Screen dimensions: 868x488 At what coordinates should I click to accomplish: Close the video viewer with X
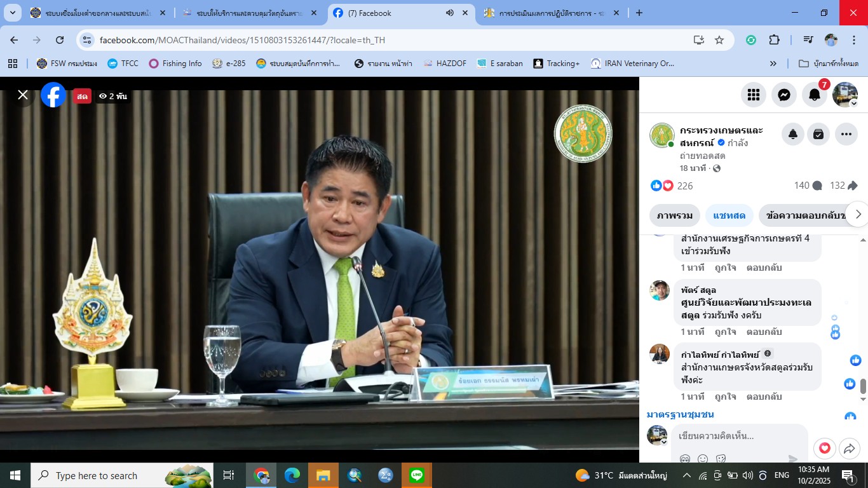pos(23,95)
